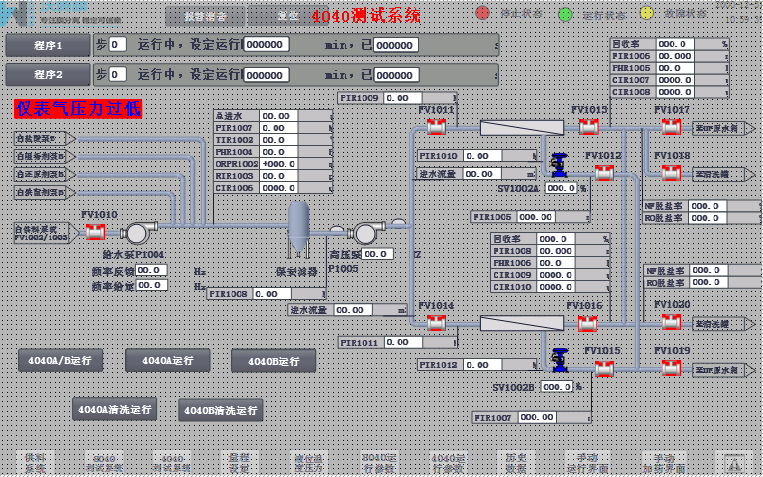The width and height of the screenshot is (763, 477).
Task: Select the FV1020 valve symbol
Action: (x=671, y=323)
